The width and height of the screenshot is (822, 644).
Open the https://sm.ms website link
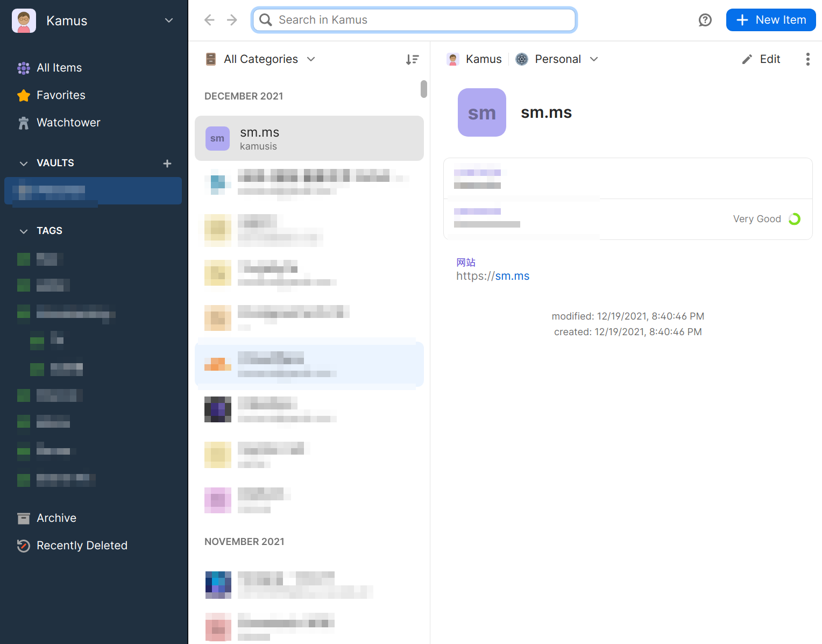(493, 276)
